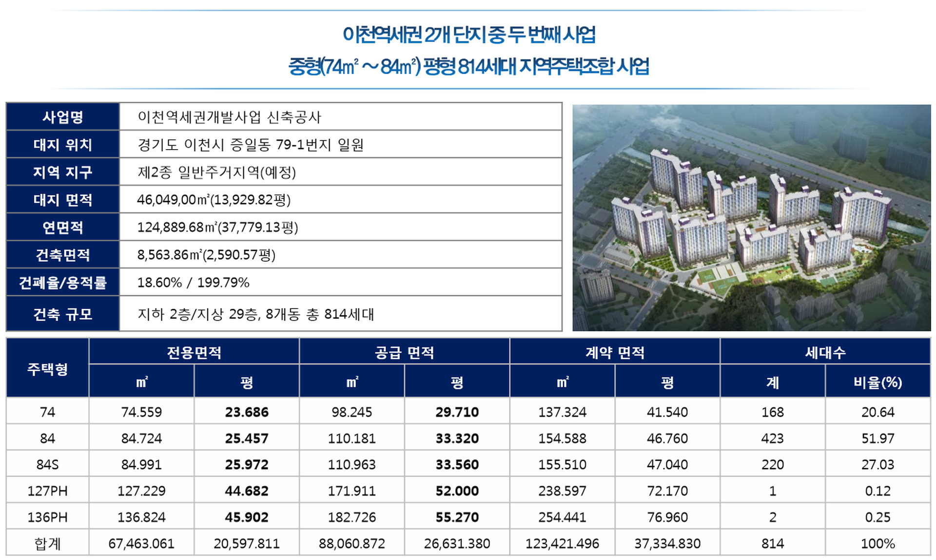
Task: Click the '합계' total row label
Action: click(x=48, y=543)
